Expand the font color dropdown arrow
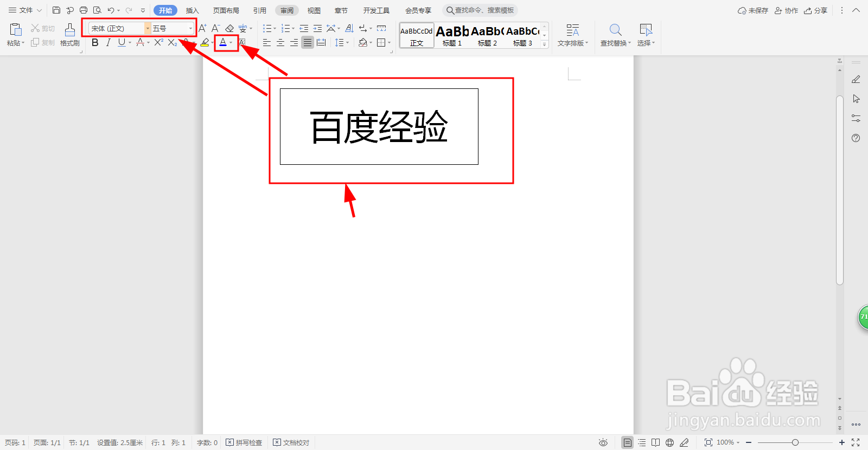 231,42
